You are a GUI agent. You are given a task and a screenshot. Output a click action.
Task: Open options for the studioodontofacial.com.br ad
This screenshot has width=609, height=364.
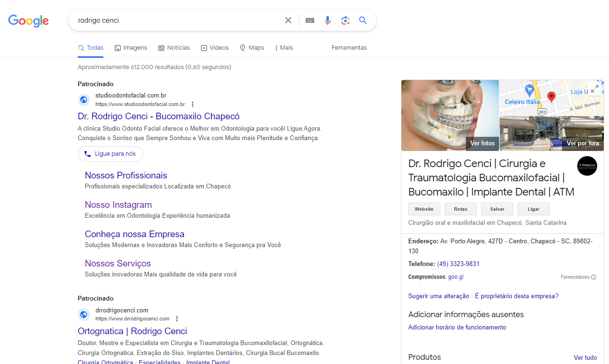[x=192, y=104]
